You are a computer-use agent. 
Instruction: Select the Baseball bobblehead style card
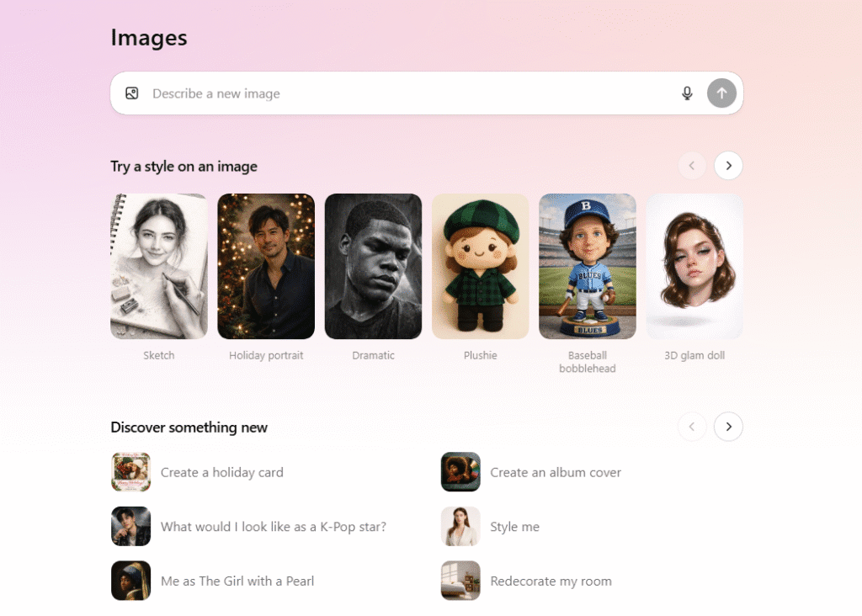tap(587, 266)
